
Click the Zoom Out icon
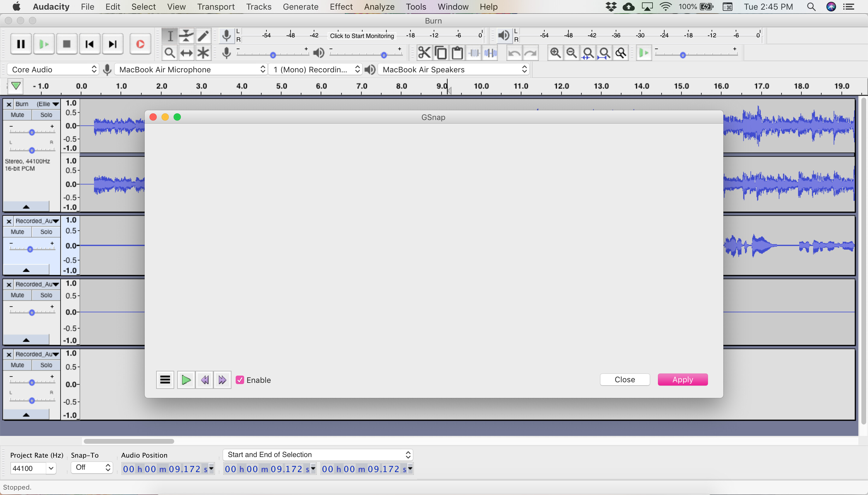coord(572,53)
